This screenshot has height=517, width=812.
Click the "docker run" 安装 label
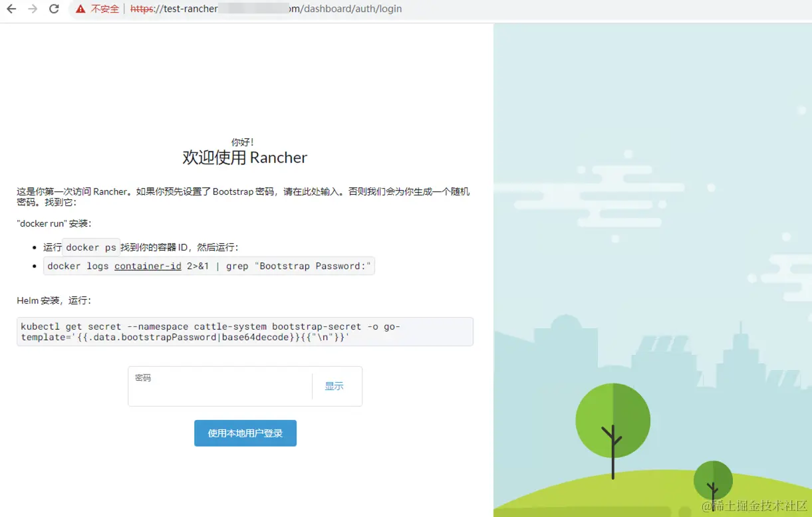pyautogui.click(x=54, y=223)
